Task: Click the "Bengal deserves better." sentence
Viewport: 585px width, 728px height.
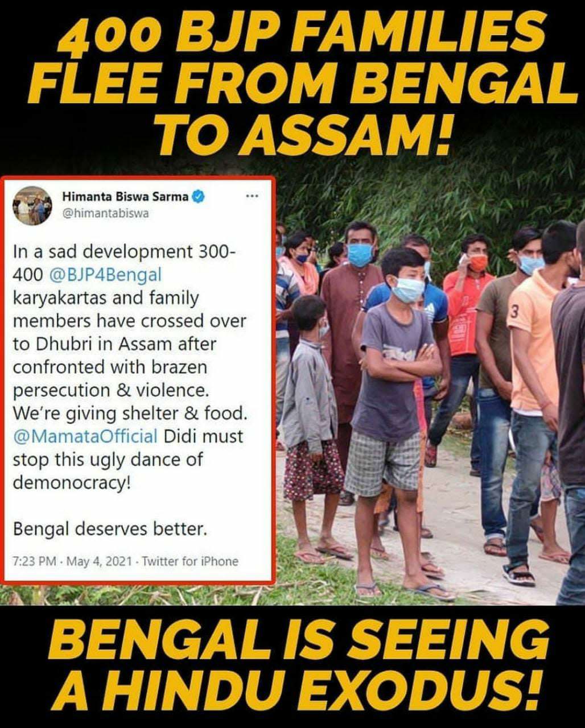Action: coord(110,530)
